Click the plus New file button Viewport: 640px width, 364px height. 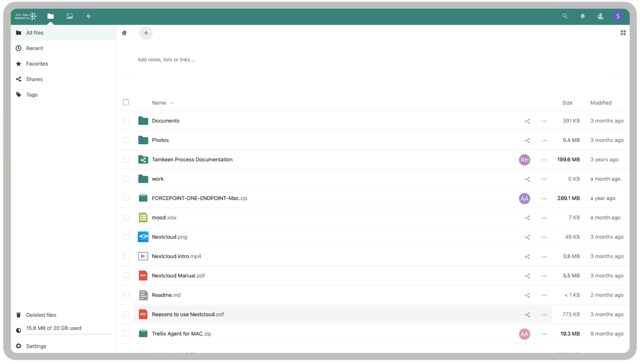tap(146, 33)
